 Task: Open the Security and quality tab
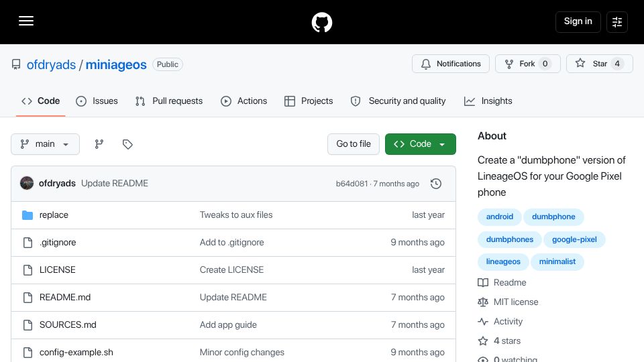(x=398, y=101)
